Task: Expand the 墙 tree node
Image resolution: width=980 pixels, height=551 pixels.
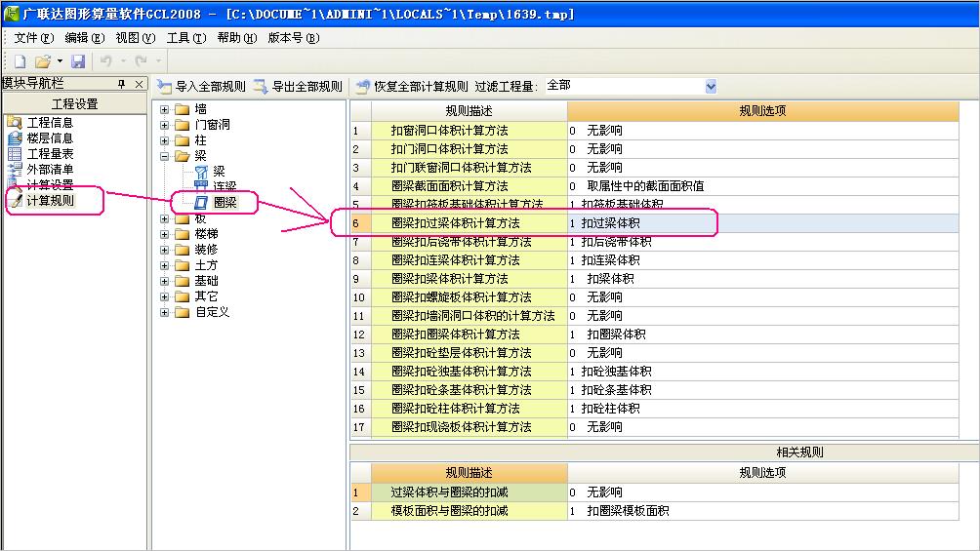Action: tap(164, 109)
